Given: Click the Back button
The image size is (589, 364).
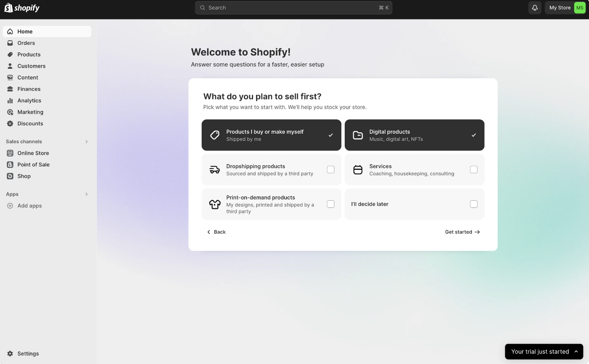Looking at the screenshot, I should click(x=216, y=232).
